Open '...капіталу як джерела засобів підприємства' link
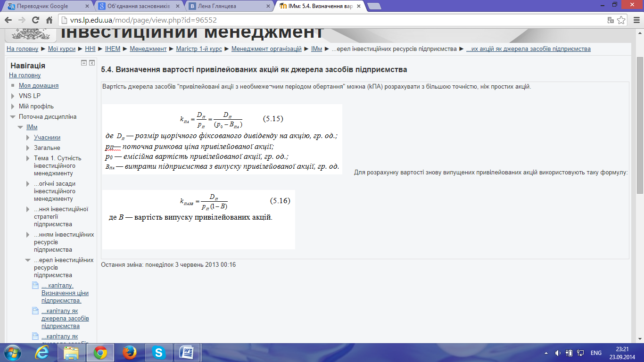This screenshot has height=362, width=644. (x=65, y=319)
